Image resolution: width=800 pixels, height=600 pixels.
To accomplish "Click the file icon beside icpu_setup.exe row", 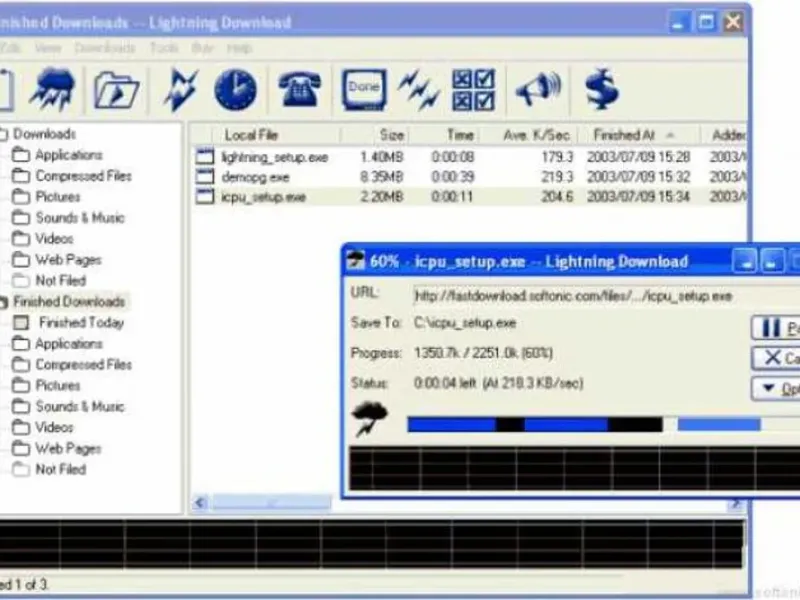I will (205, 196).
